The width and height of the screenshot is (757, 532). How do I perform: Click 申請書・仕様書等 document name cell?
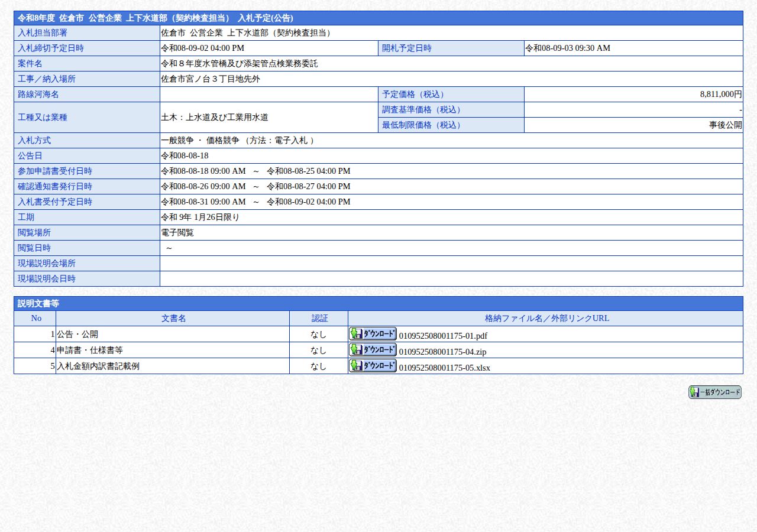tap(173, 350)
